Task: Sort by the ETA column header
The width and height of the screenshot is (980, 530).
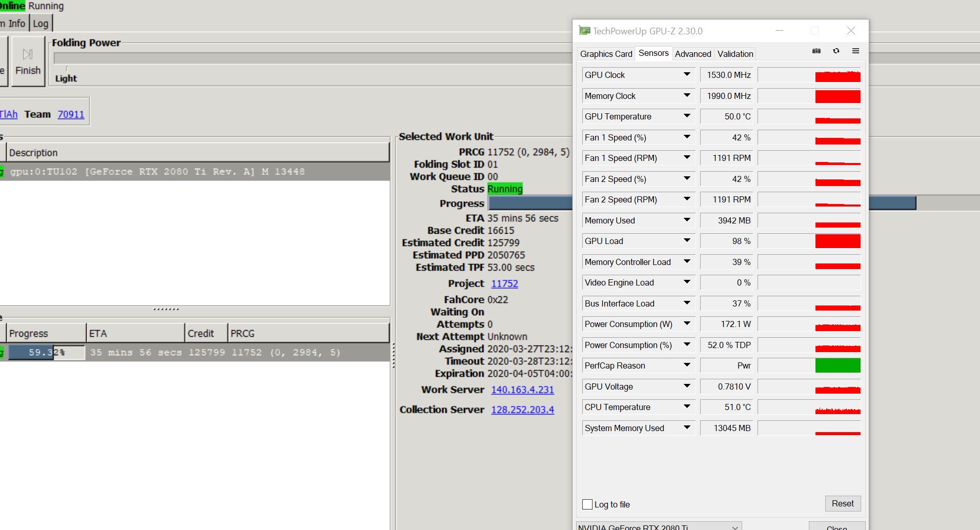Action: click(135, 333)
